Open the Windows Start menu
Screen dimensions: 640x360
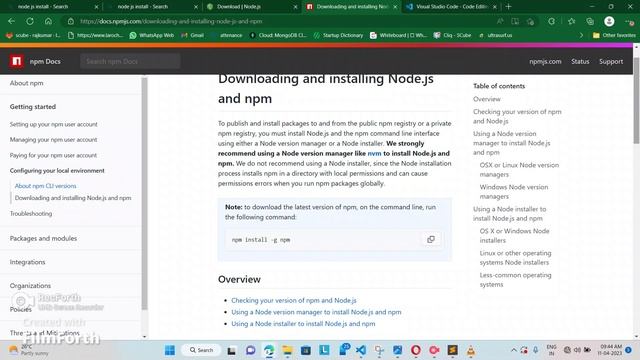point(170,350)
